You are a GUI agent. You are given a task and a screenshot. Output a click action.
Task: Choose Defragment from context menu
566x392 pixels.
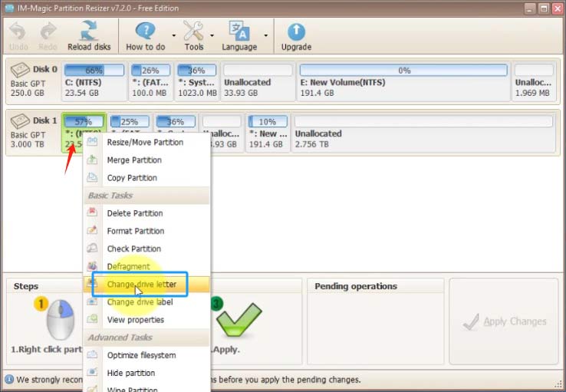tap(146, 266)
